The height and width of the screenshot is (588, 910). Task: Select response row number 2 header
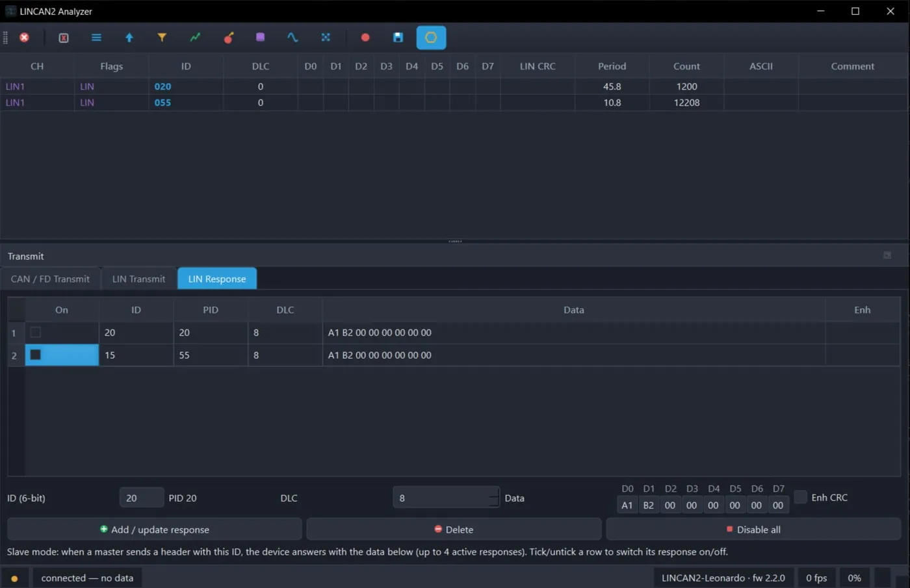click(16, 355)
